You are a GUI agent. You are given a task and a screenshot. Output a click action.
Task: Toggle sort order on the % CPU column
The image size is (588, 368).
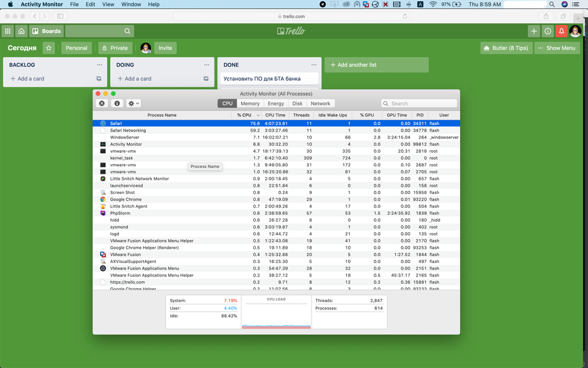pos(246,115)
